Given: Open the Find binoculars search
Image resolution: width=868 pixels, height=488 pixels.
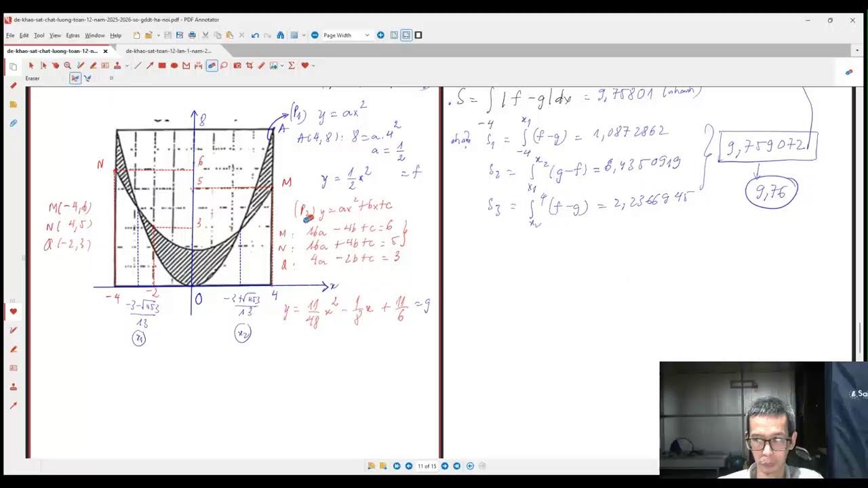Looking at the screenshot, I should (x=280, y=35).
